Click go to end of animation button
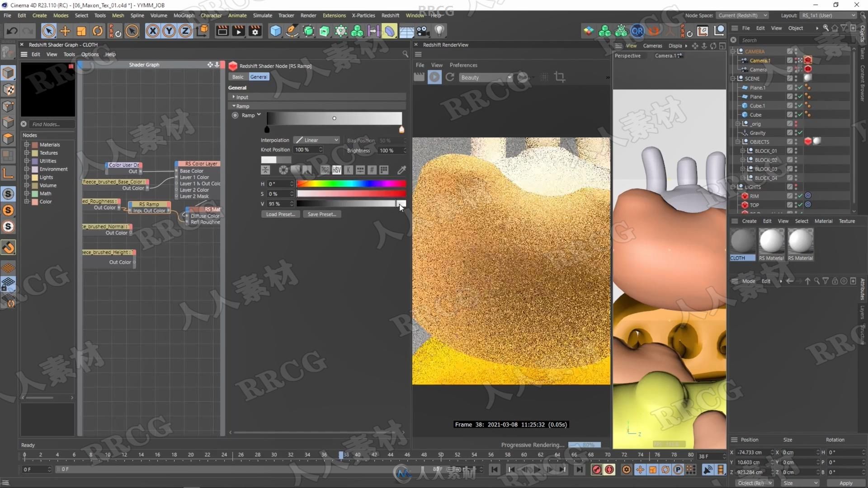The image size is (868, 488). point(579,470)
